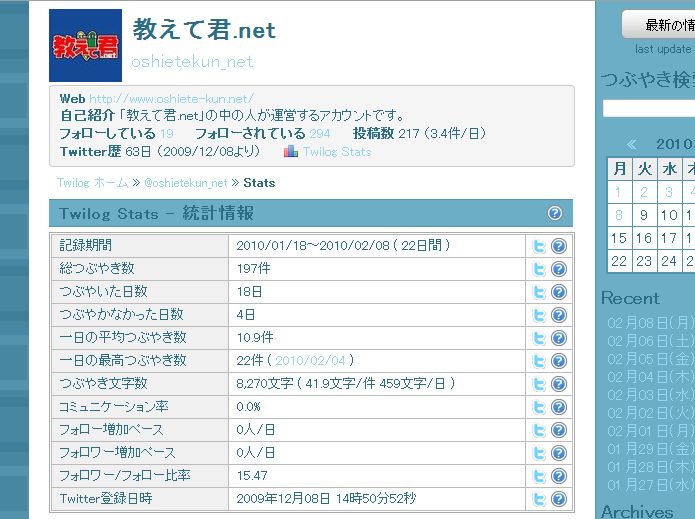This screenshot has height=519, width=695.
Task: Click tweet icon in 総つぶやき数 row
Action: pyautogui.click(x=539, y=269)
